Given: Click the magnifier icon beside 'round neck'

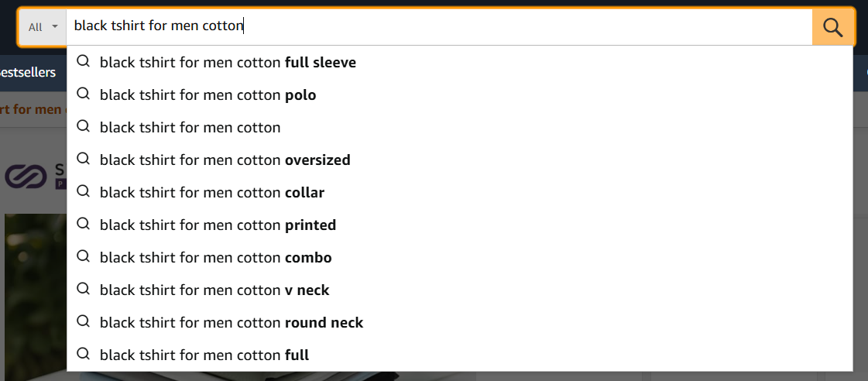Looking at the screenshot, I should 83,321.
